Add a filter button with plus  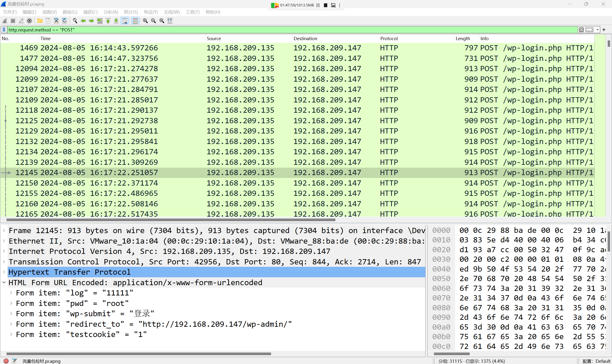point(604,30)
